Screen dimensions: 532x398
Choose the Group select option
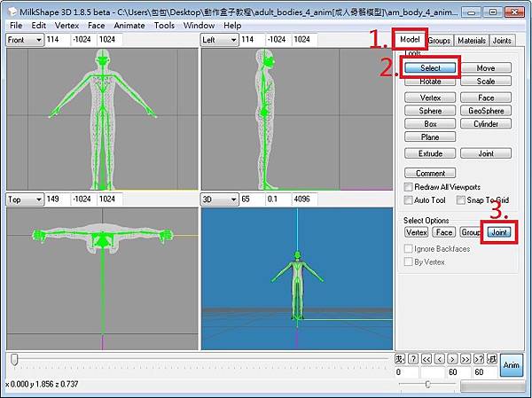pos(471,232)
